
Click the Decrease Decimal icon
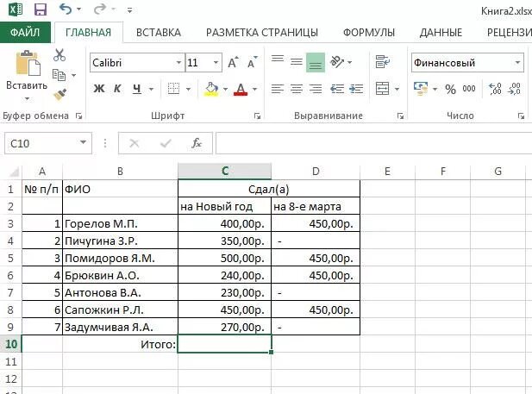point(515,89)
